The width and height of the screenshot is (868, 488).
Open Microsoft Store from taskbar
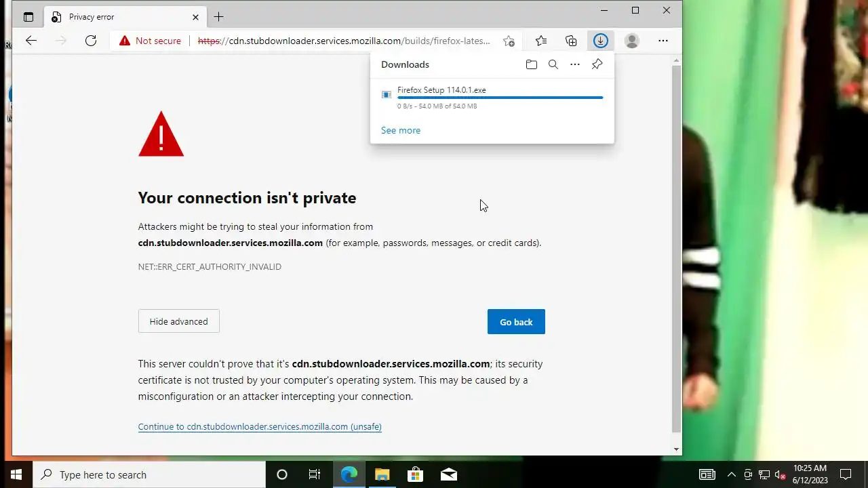[415, 474]
